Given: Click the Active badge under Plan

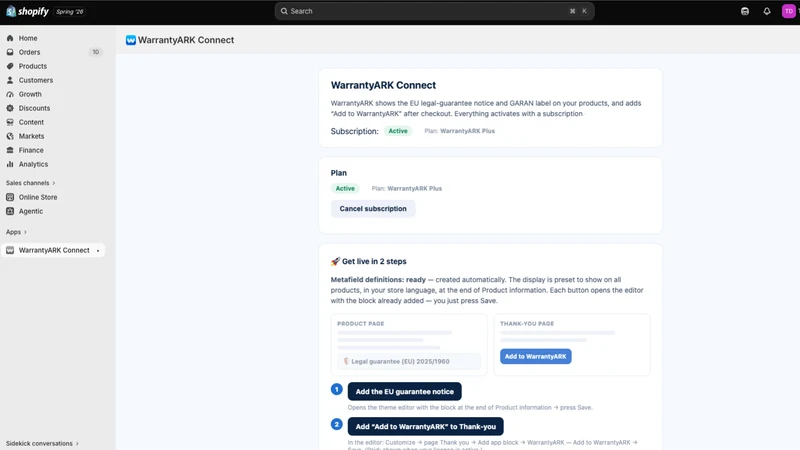Looking at the screenshot, I should tap(345, 188).
